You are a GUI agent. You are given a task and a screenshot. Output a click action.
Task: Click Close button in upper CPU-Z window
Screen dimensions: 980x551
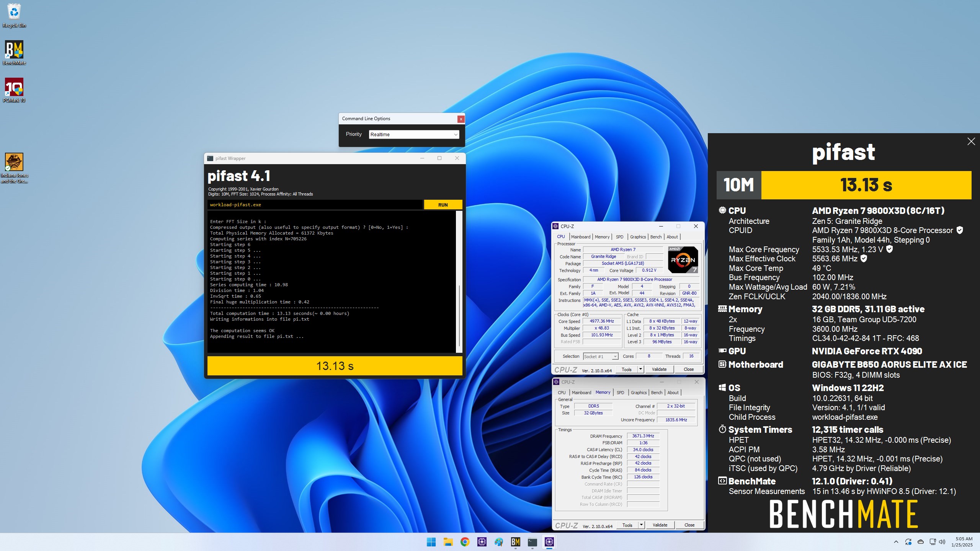(x=689, y=369)
